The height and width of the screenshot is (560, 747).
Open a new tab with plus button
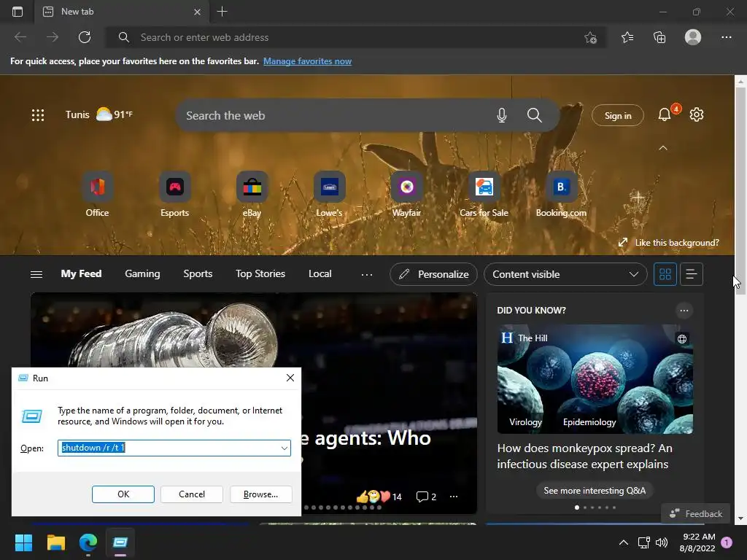pos(222,12)
